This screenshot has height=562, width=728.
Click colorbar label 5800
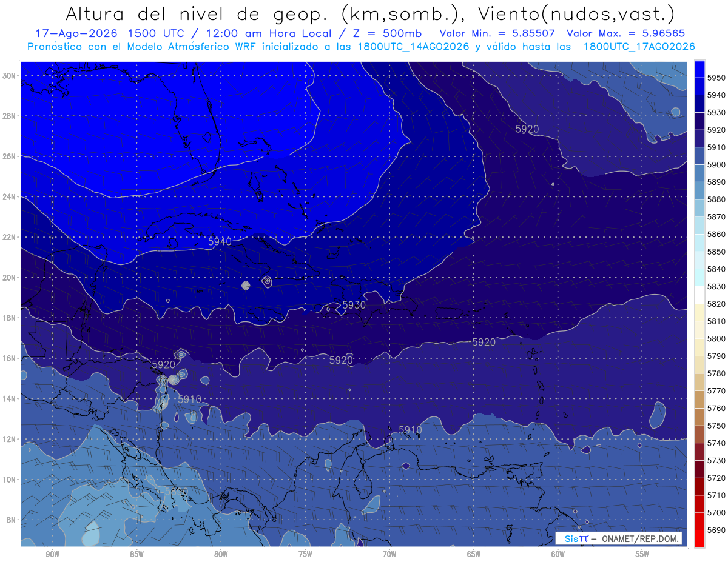(x=716, y=339)
